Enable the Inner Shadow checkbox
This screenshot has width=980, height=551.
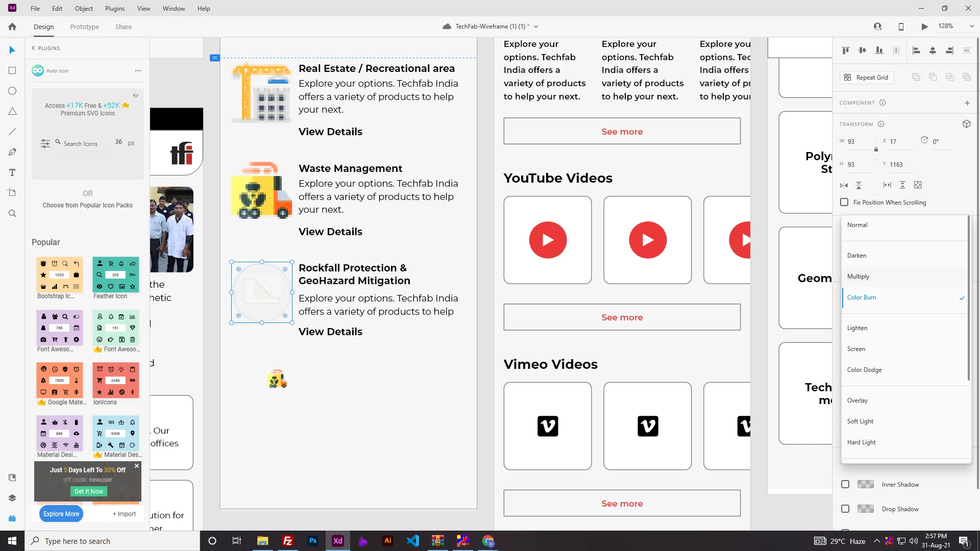pos(845,484)
